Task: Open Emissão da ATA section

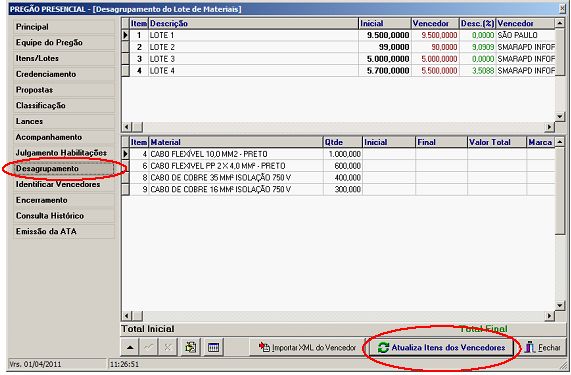Action: point(64,232)
